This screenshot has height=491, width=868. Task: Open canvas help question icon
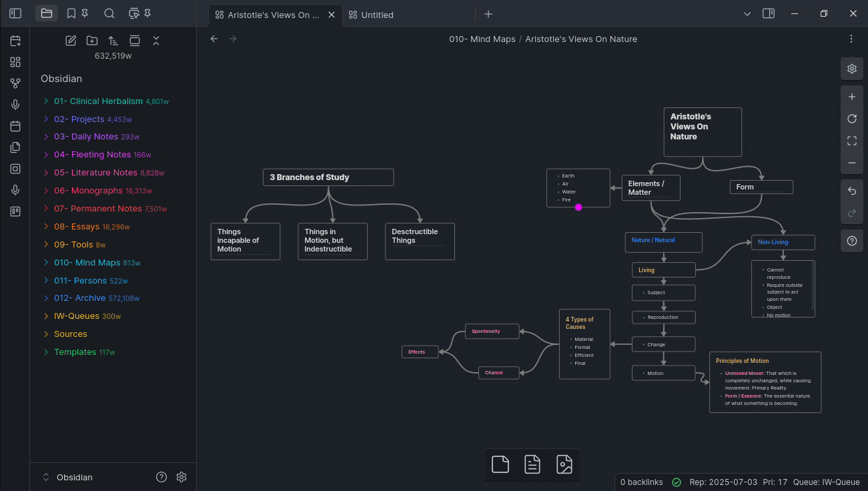[x=852, y=241]
